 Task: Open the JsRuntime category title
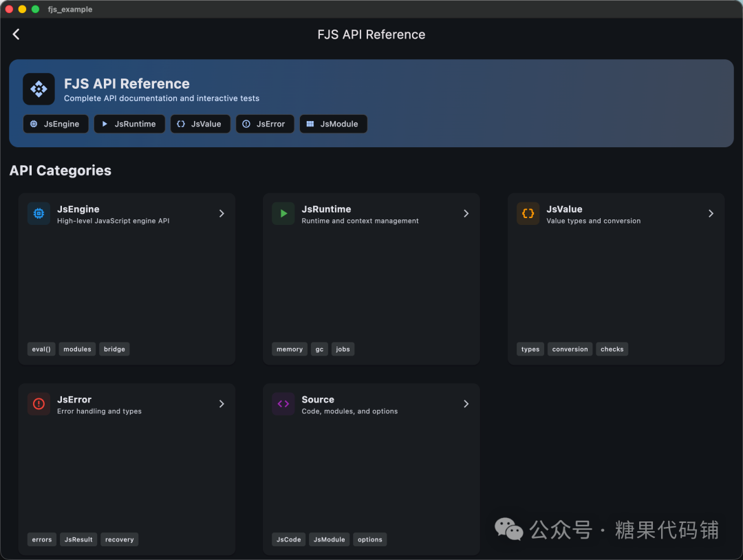pyautogui.click(x=327, y=209)
